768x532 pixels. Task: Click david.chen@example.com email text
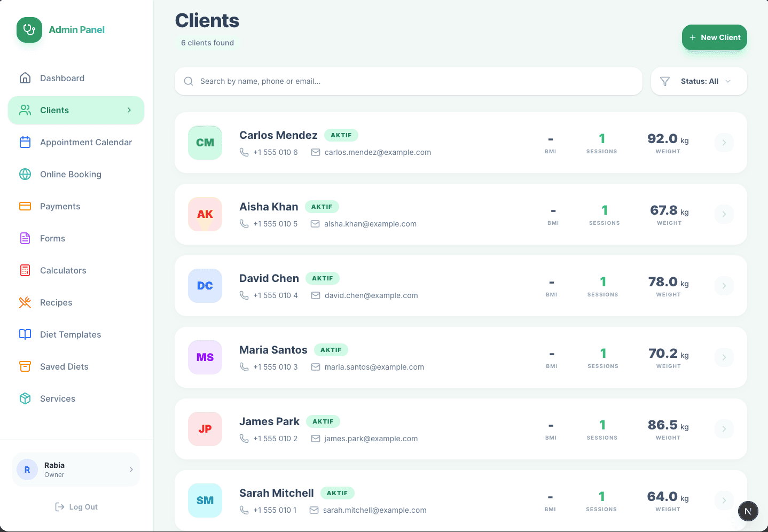pyautogui.click(x=371, y=295)
